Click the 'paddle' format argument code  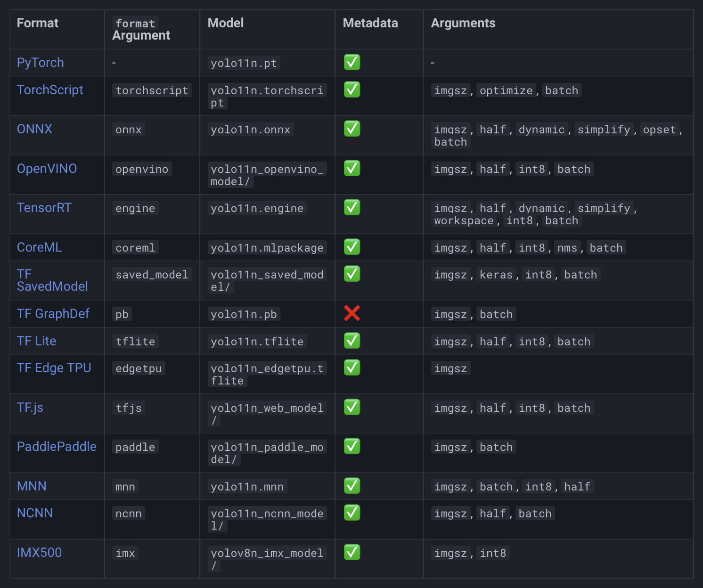(x=135, y=447)
